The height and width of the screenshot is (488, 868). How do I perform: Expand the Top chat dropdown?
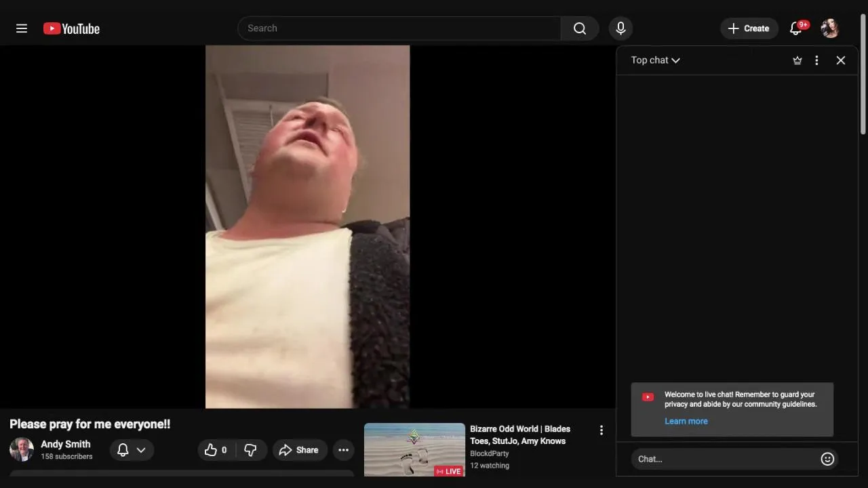coord(655,60)
